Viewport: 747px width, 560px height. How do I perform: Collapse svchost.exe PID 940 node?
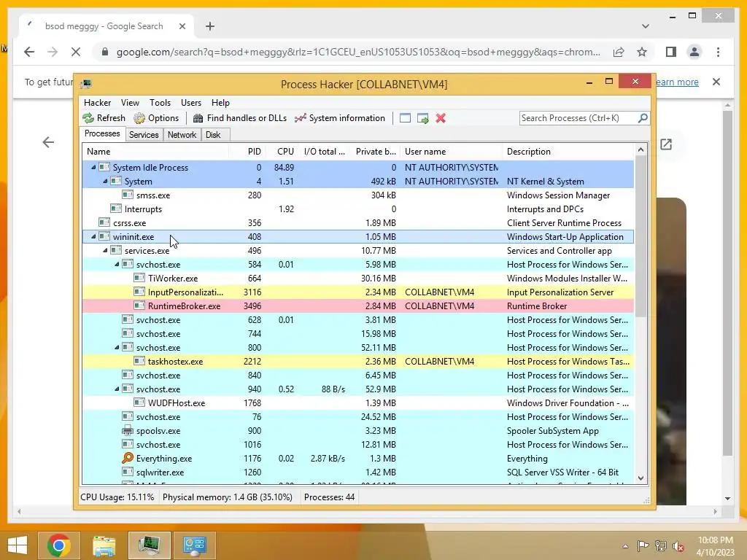[x=117, y=389]
